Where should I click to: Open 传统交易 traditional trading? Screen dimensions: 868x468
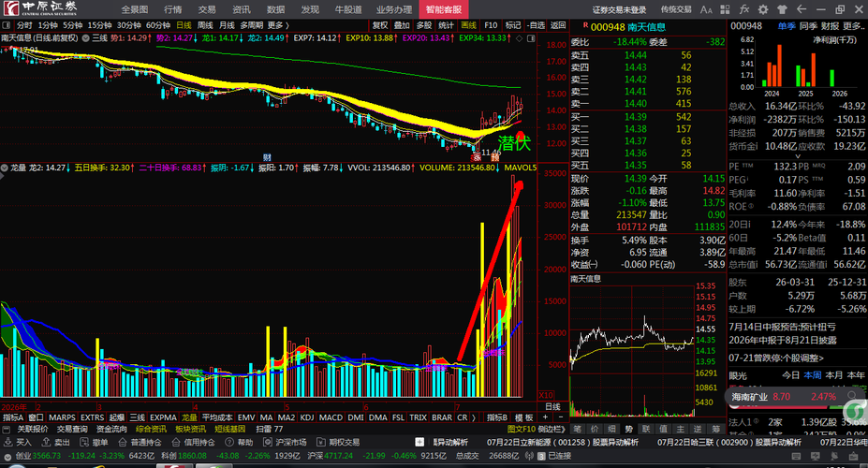coord(676,9)
